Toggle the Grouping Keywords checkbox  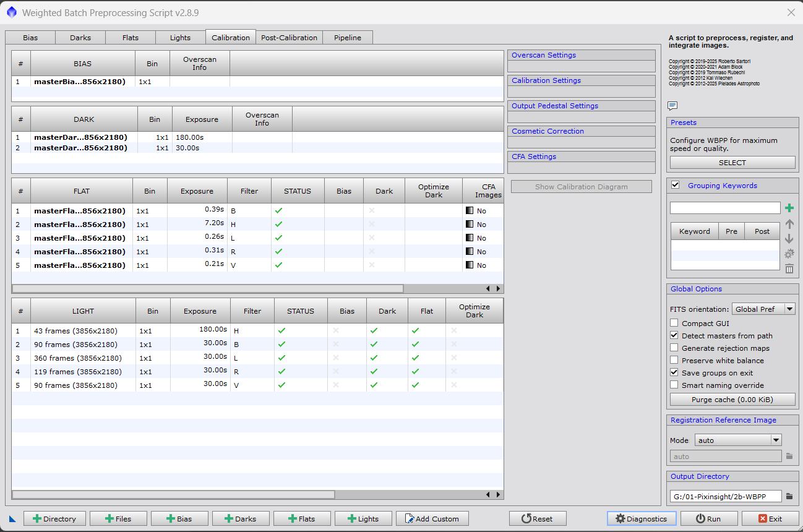676,185
